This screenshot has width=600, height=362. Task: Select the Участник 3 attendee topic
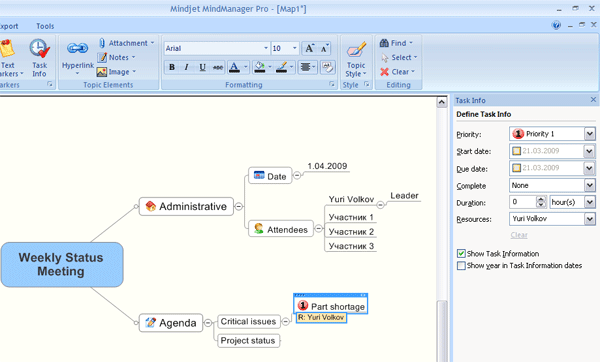coord(351,246)
